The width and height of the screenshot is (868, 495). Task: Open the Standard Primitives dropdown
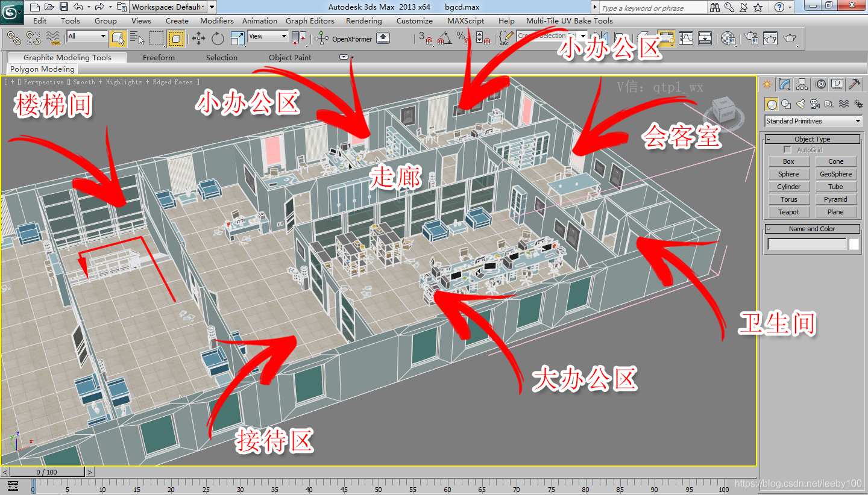814,121
